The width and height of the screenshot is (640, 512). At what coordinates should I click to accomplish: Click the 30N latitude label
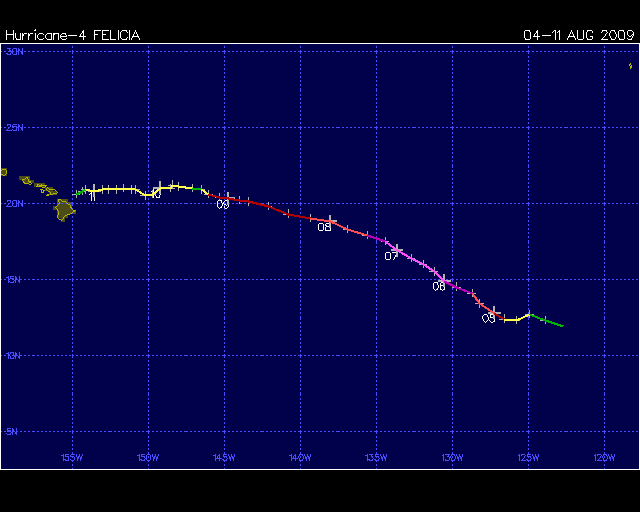click(14, 51)
